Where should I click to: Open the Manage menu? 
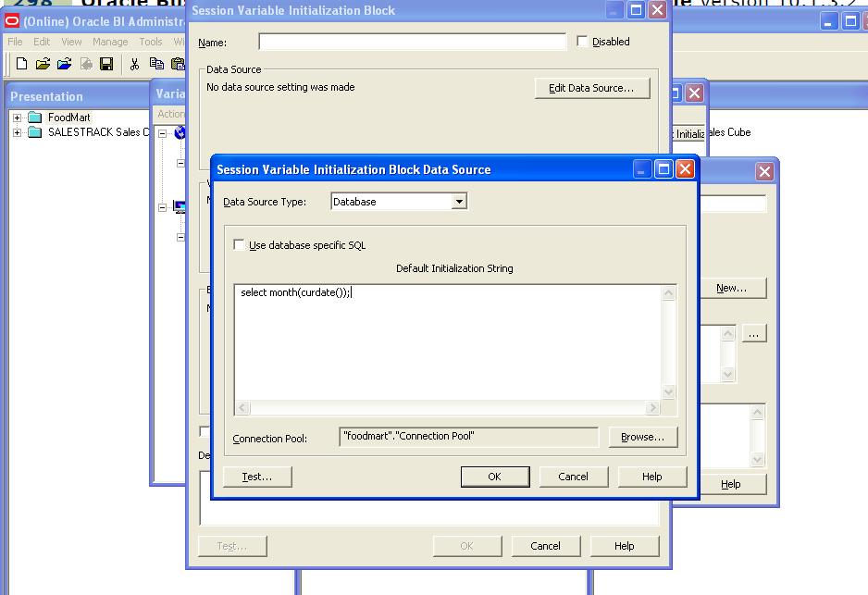(x=110, y=42)
